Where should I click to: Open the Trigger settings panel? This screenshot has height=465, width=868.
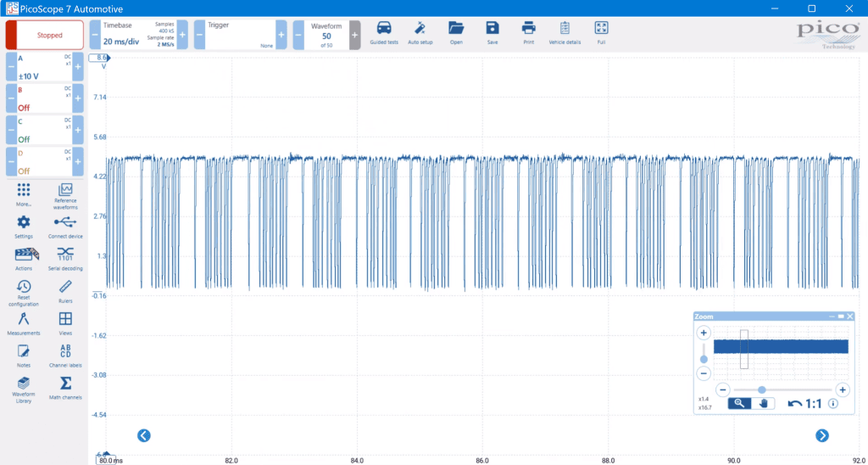coord(237,35)
